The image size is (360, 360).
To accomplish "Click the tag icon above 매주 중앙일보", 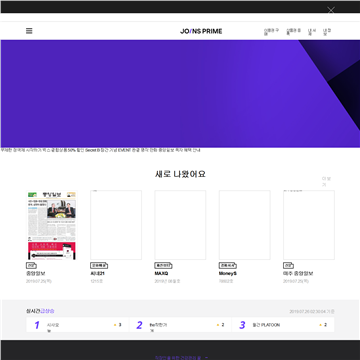I will [288, 266].
